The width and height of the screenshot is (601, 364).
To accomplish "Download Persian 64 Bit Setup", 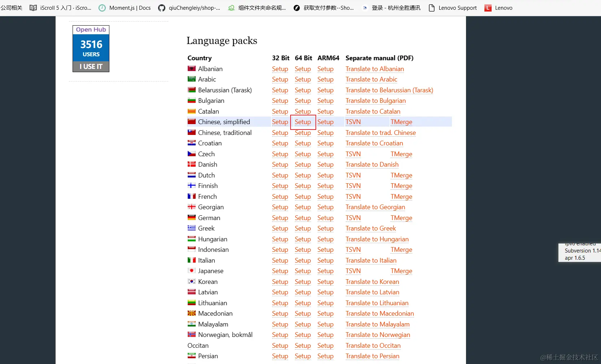I will click(303, 356).
